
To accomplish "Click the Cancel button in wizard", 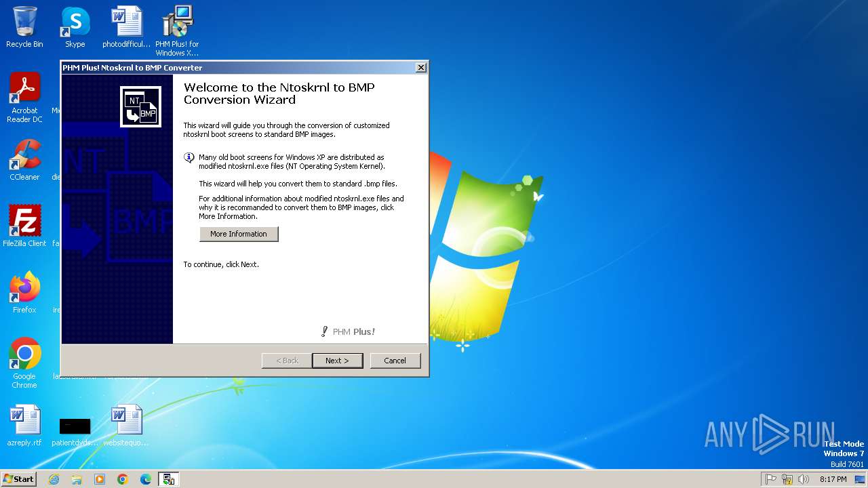I will point(395,361).
